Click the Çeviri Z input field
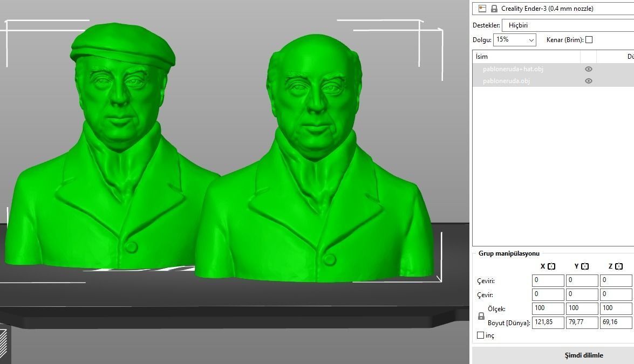 [616, 280]
